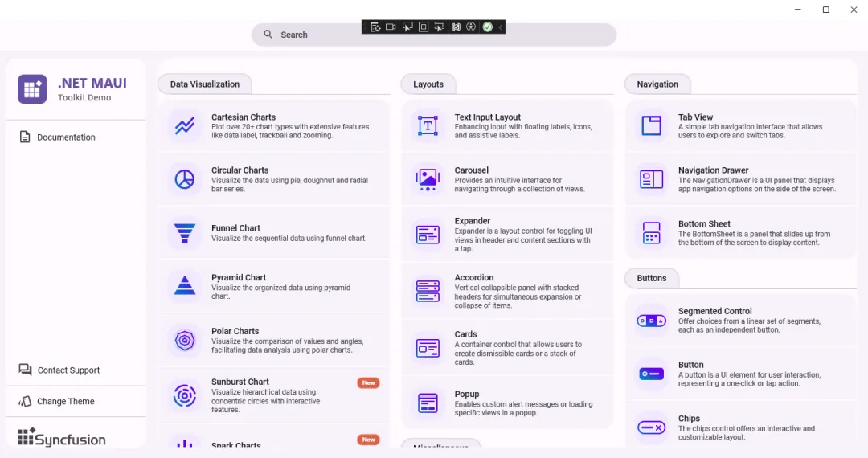
Task: Open Segmented Control icon
Action: coord(652,321)
